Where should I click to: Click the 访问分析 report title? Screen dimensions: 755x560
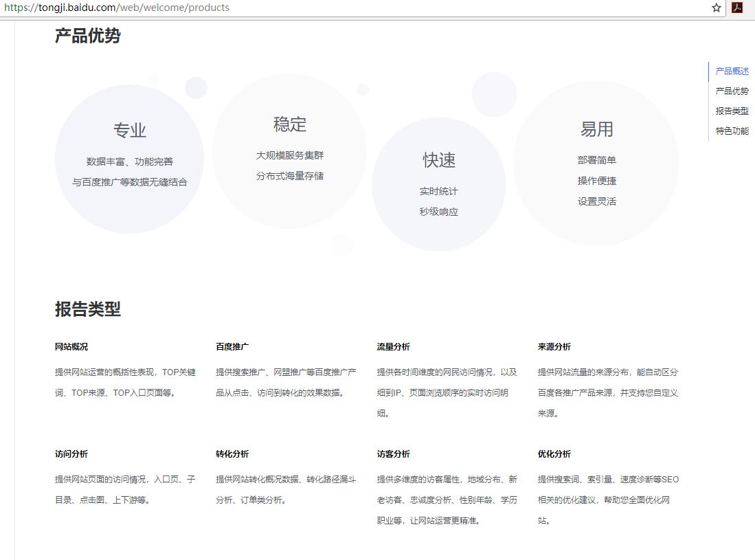click(71, 454)
